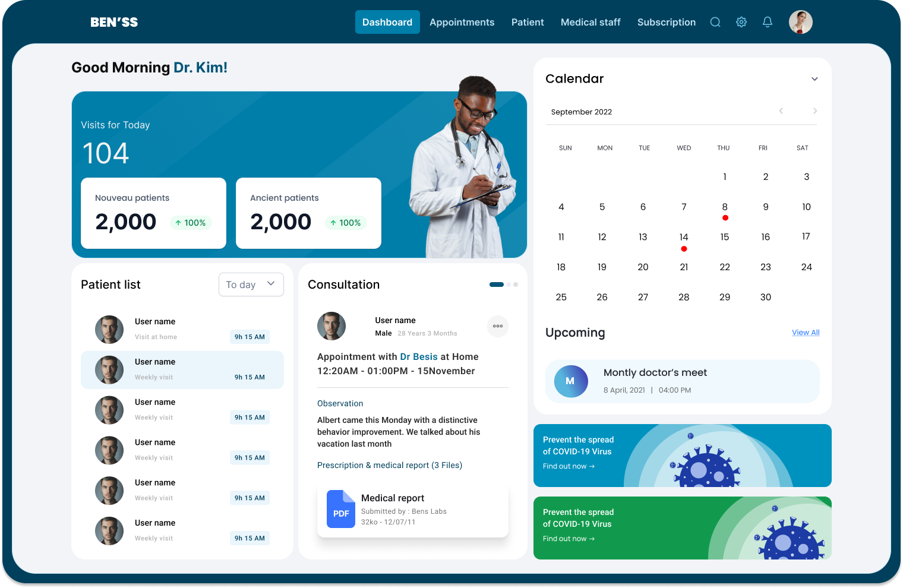Open the search icon in top bar

click(x=715, y=22)
